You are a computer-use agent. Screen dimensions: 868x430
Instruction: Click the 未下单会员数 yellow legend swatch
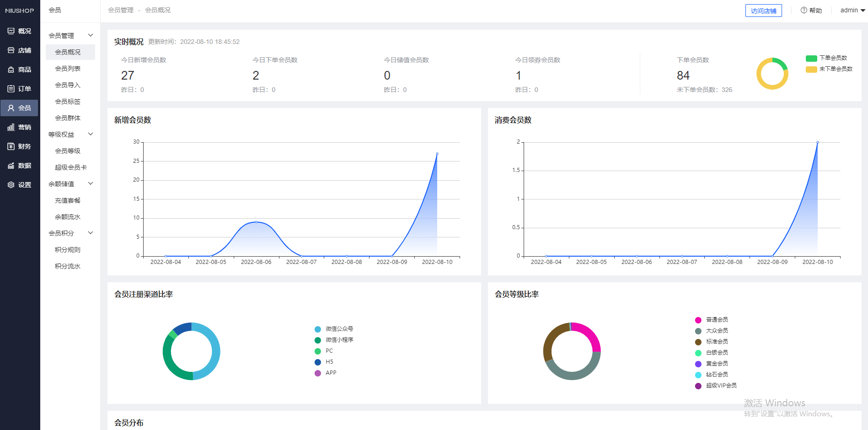[811, 69]
